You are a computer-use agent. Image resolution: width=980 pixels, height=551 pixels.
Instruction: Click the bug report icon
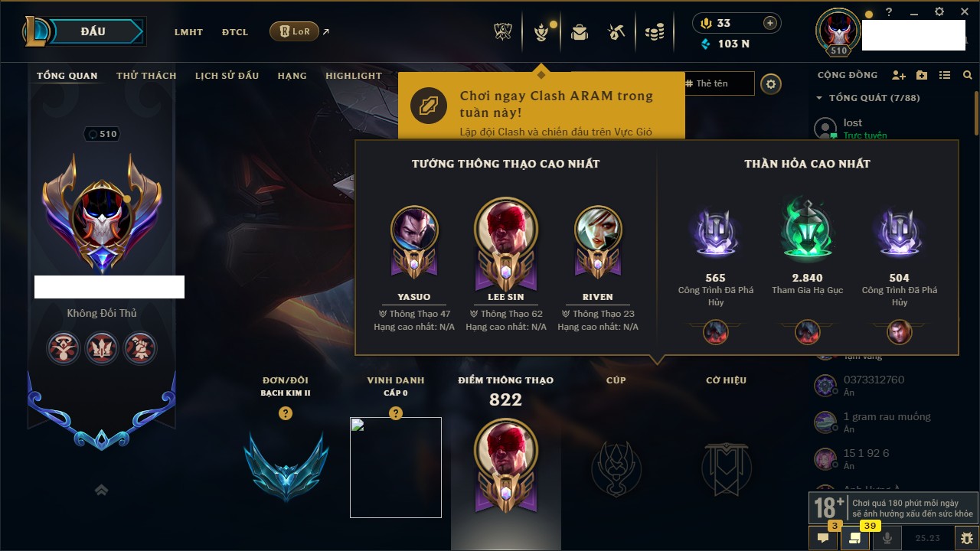[967, 538]
